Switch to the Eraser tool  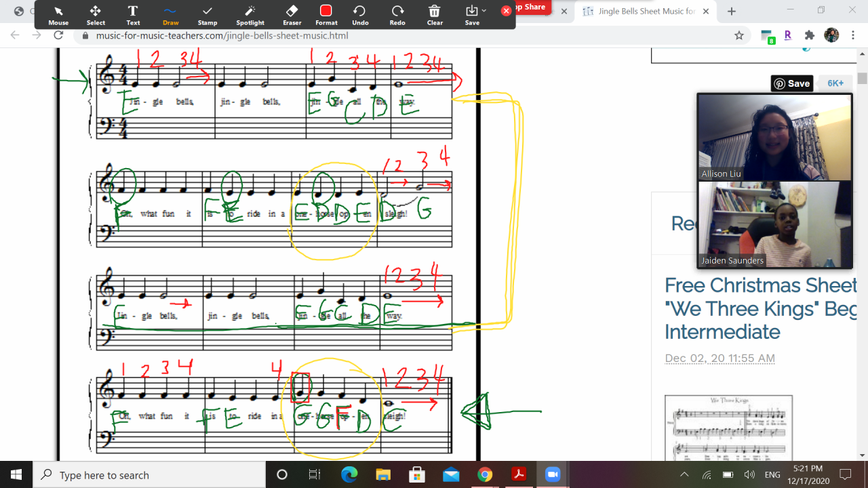[292, 15]
